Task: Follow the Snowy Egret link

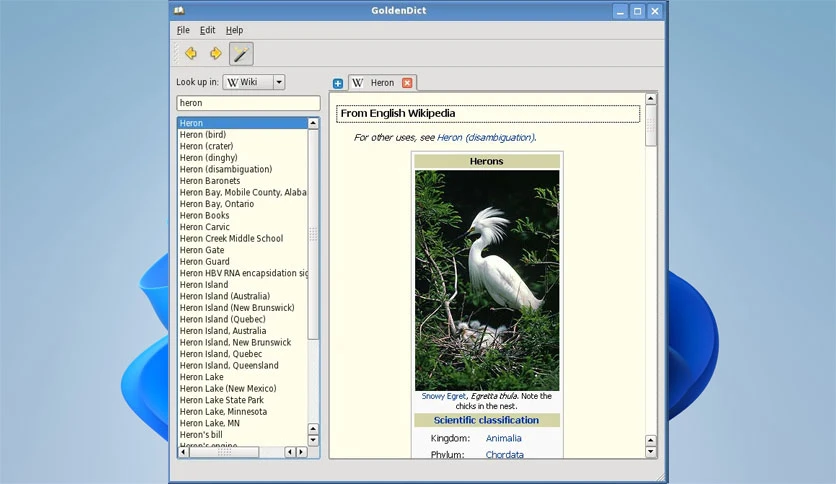Action: coord(444,396)
